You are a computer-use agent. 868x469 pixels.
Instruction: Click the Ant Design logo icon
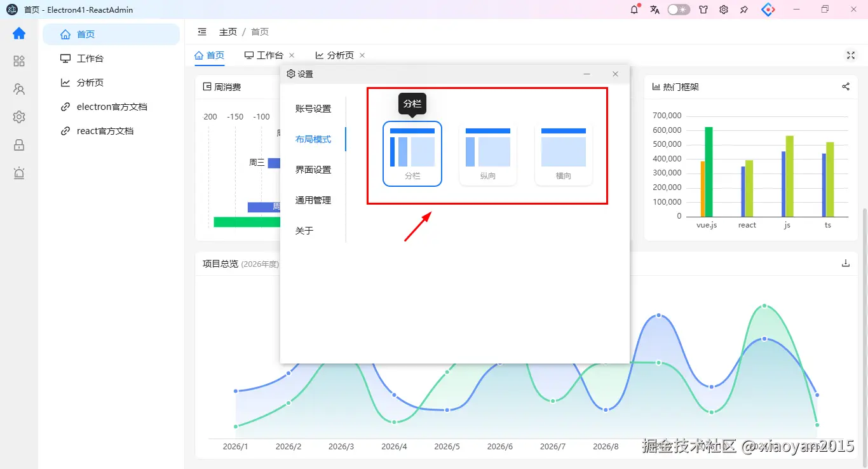click(768, 10)
